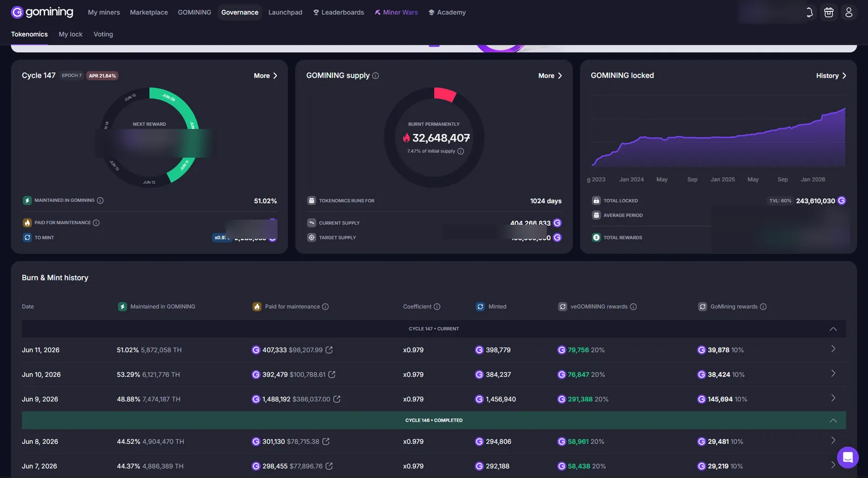Open the Marketplace menu item
The height and width of the screenshot is (478, 868).
(149, 12)
